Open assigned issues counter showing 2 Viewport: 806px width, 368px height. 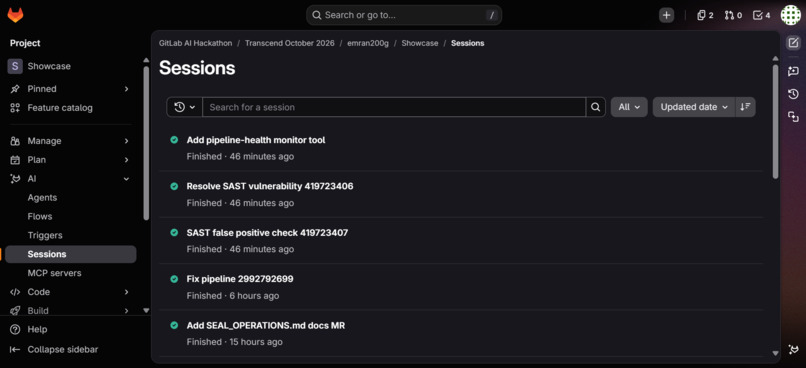pos(705,15)
